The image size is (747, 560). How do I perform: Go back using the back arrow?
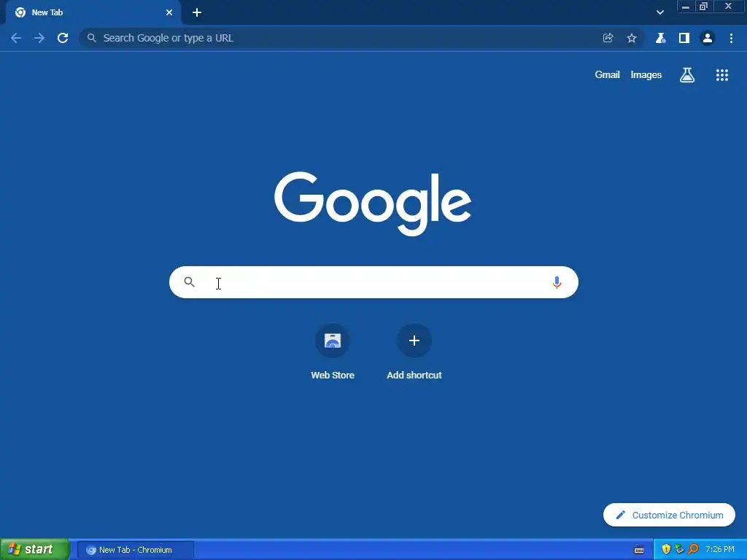pos(16,38)
